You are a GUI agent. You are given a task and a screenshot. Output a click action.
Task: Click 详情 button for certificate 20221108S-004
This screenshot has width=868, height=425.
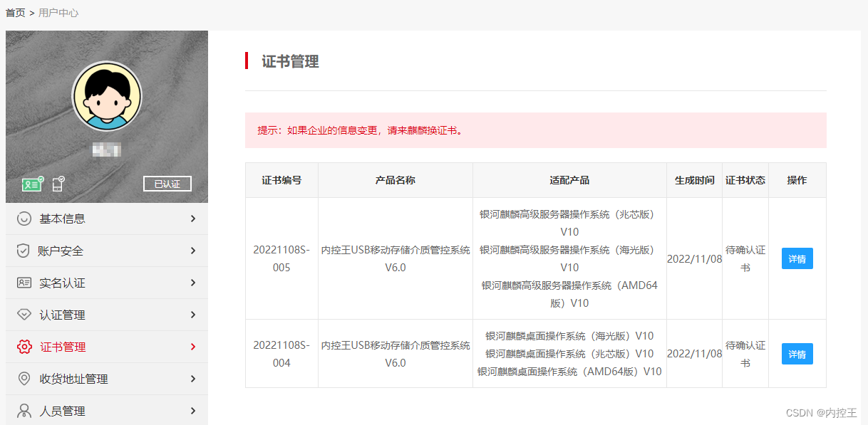tap(797, 354)
